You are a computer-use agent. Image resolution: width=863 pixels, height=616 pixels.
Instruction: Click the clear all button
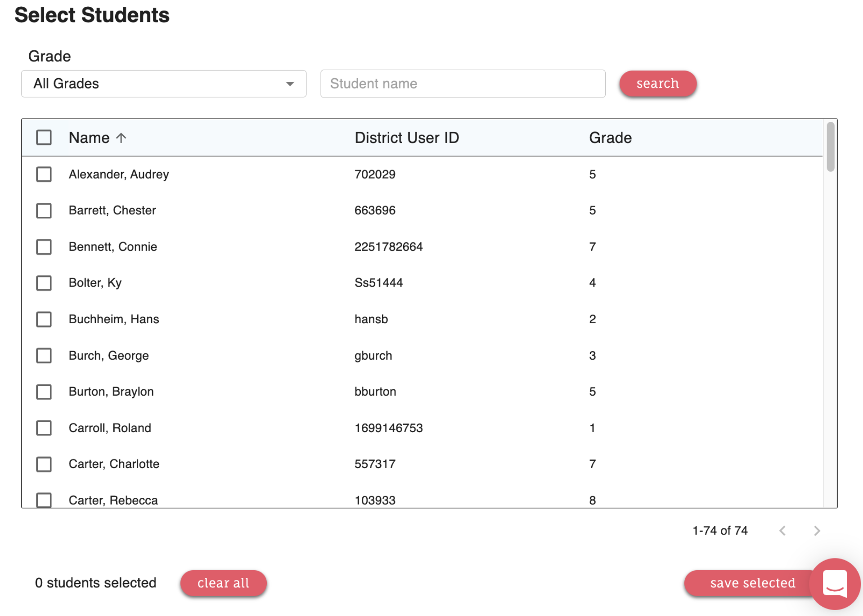pyautogui.click(x=223, y=583)
